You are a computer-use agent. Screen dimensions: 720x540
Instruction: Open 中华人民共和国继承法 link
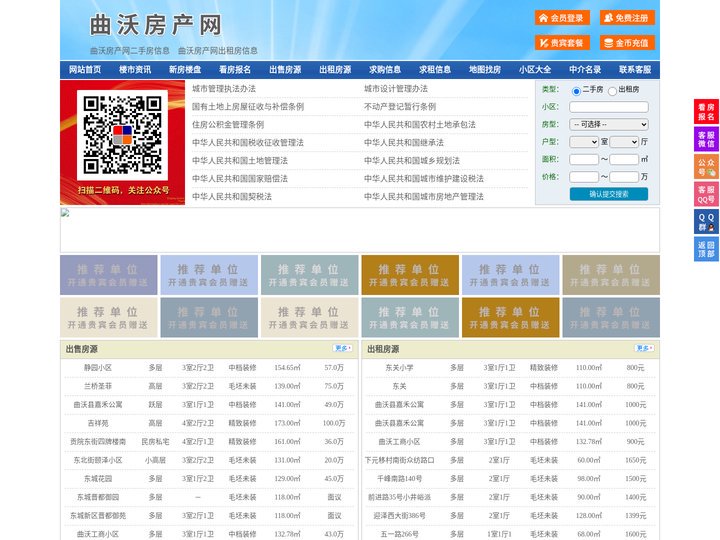pyautogui.click(x=404, y=142)
